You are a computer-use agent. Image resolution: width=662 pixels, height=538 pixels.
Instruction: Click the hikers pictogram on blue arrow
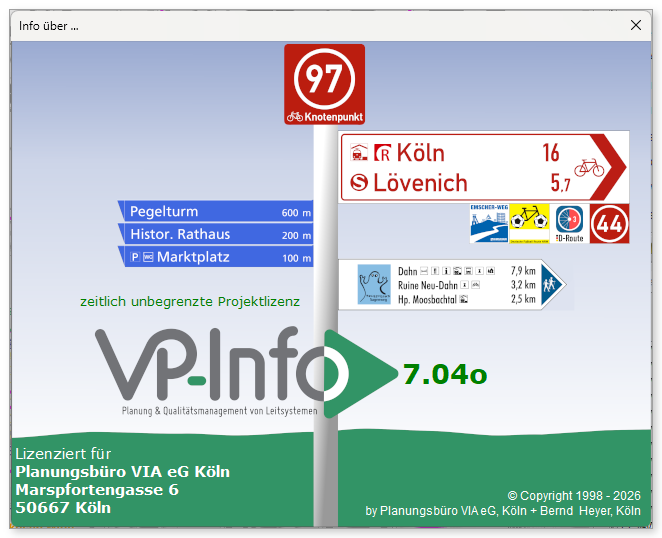[x=551, y=285]
